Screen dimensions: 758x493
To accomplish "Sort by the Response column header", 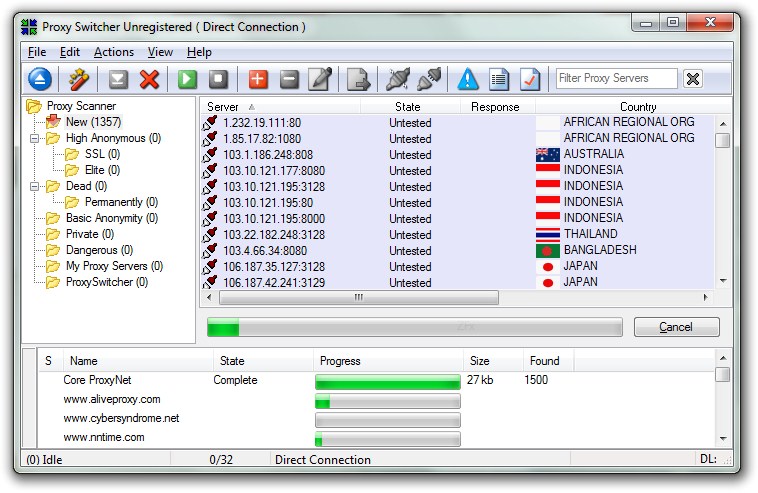I will [497, 107].
